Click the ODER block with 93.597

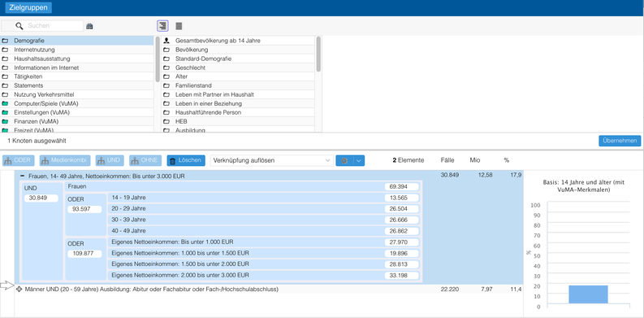86,215
